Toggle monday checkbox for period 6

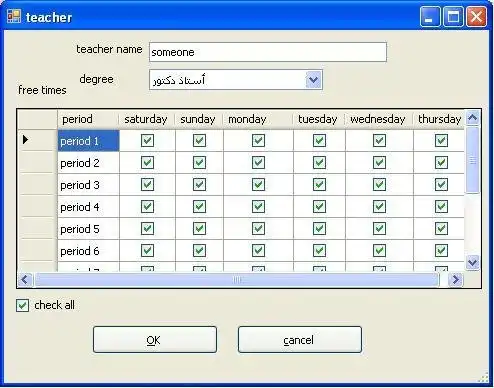258,250
